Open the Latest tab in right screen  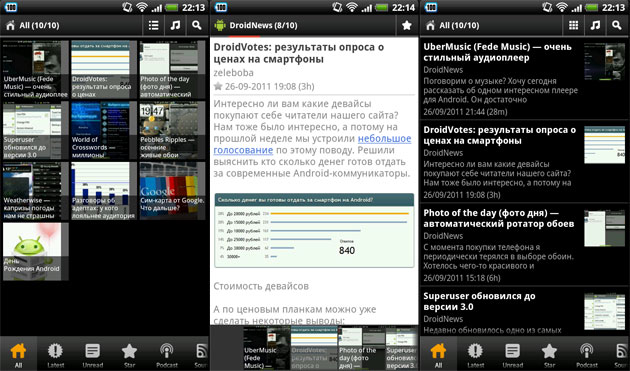point(475,354)
